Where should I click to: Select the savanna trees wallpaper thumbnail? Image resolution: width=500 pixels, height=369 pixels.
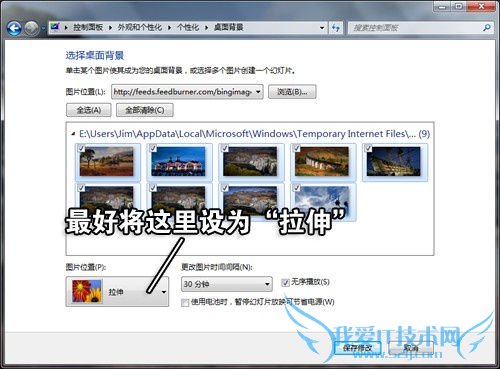tap(107, 162)
